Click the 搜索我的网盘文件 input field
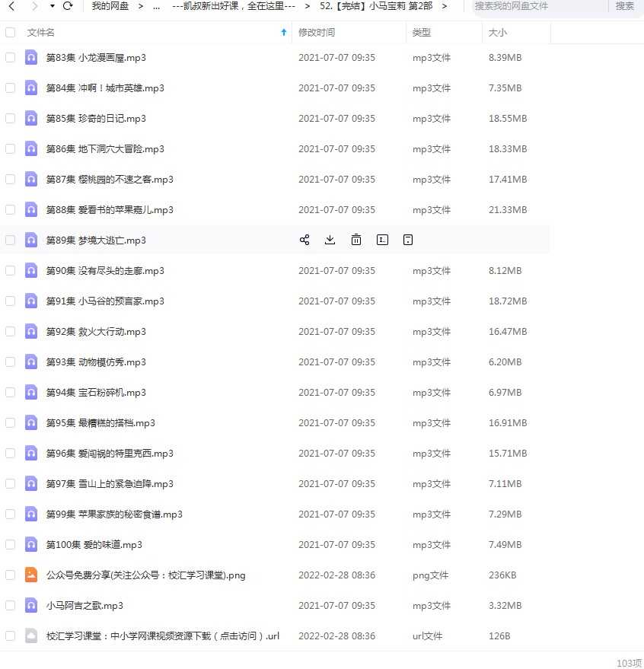 click(533, 7)
